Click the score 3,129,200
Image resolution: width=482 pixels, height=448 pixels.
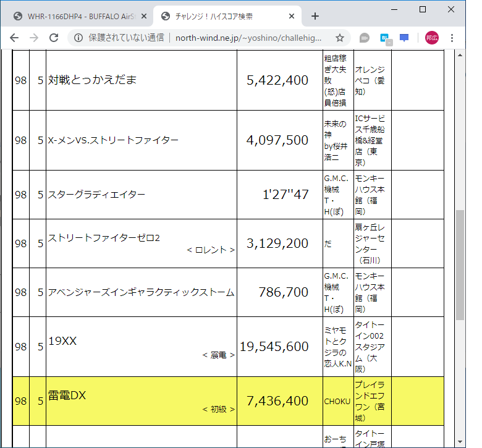(x=277, y=243)
